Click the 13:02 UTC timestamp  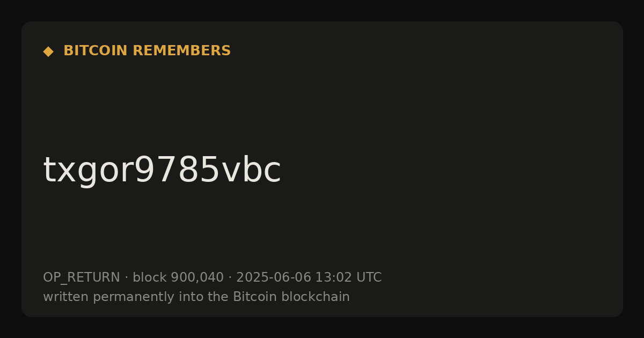pos(348,278)
